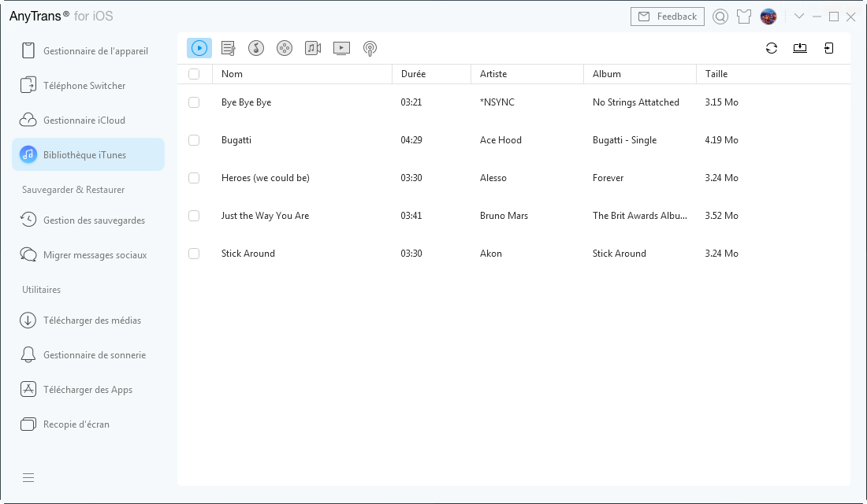Viewport: 867px width, 504px height.
Task: Open the Movies film reel icon
Action: click(285, 48)
